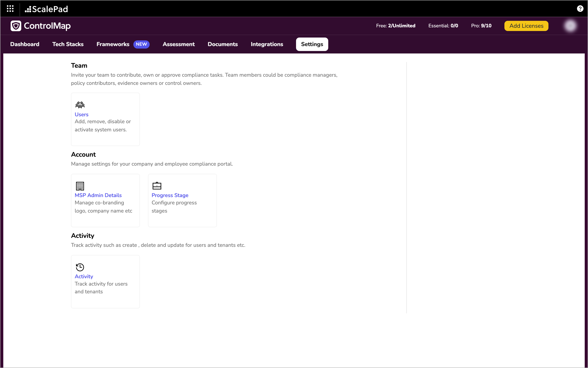Click the Add Licenses button
The image size is (588, 368).
click(526, 26)
